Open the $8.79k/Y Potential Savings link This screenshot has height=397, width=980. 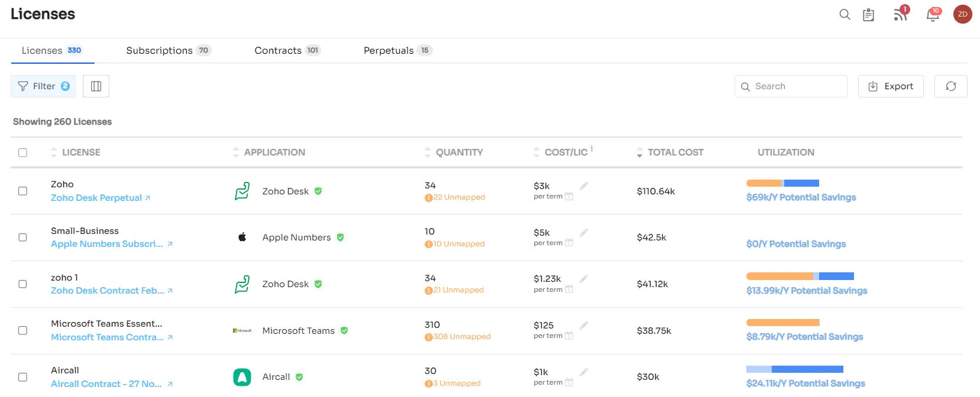804,337
